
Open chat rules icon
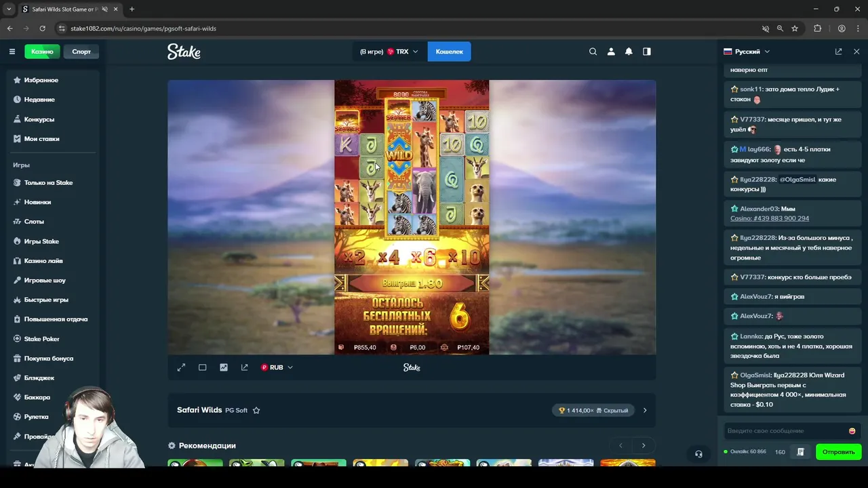point(801,452)
